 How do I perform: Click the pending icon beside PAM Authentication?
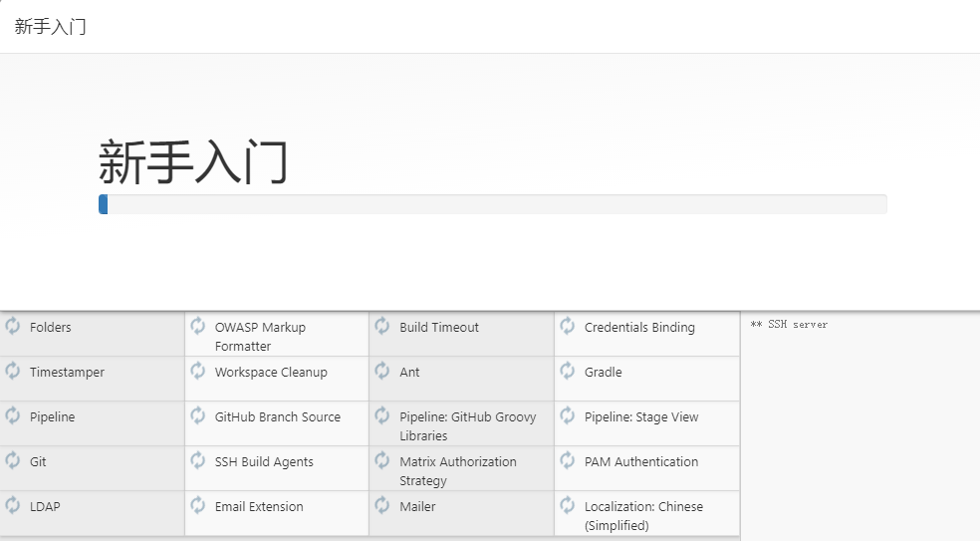coord(567,460)
